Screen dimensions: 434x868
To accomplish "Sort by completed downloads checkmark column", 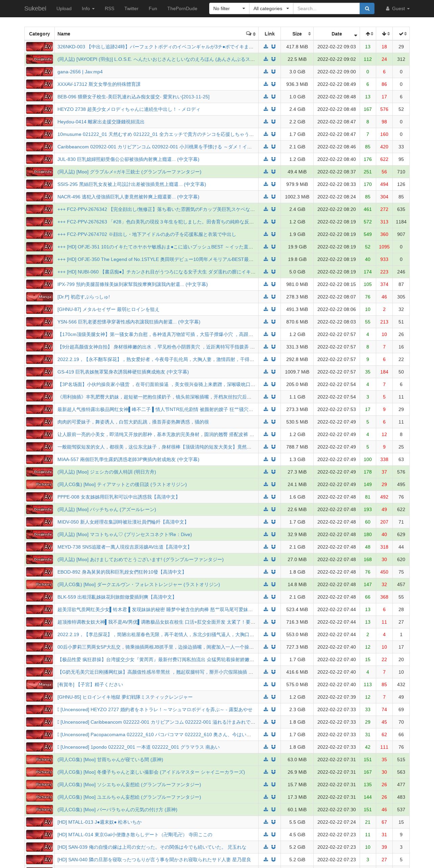I will pyautogui.click(x=401, y=34).
